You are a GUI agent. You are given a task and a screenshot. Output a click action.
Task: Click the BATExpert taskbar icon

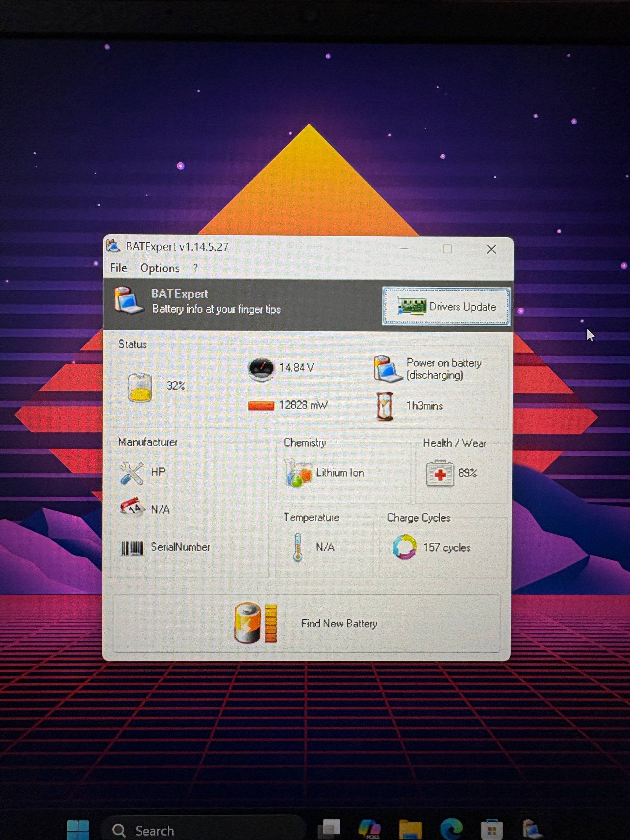coord(532,829)
